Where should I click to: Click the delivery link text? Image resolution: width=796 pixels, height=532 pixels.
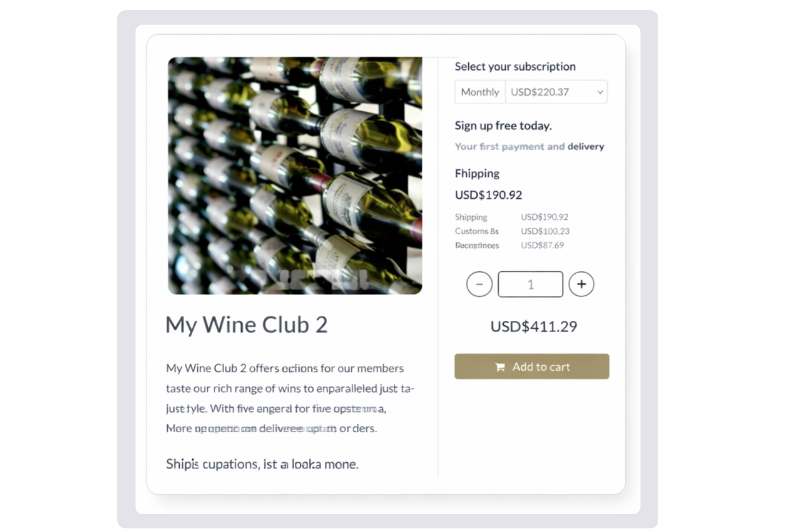(x=585, y=147)
